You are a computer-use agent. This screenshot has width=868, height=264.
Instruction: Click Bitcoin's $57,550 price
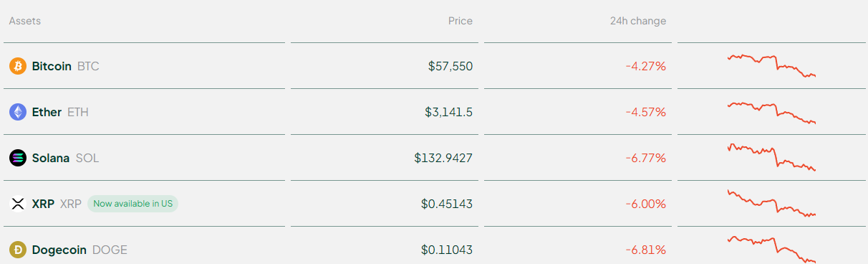pos(450,66)
